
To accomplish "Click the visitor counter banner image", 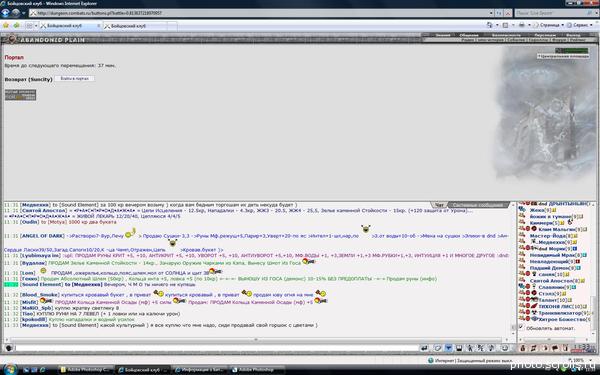I will click(x=20, y=95).
